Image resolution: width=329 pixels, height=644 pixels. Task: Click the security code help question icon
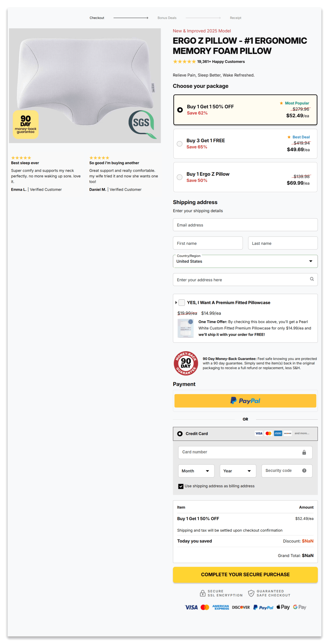pos(304,471)
